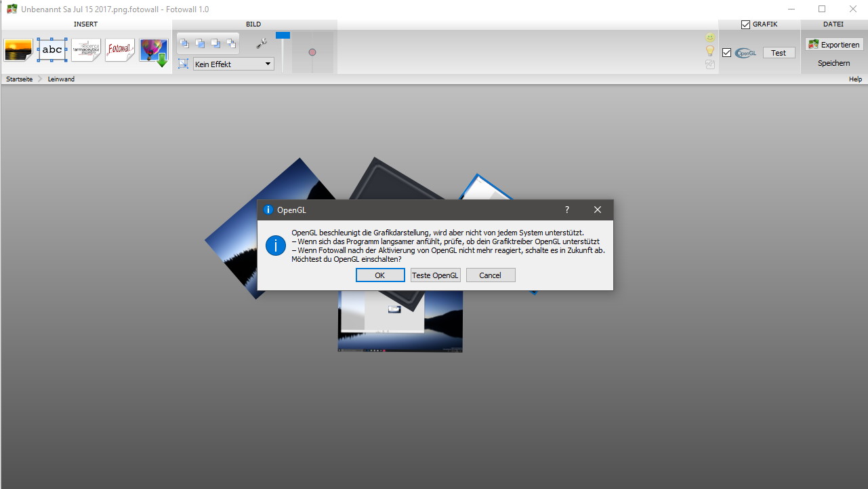Open the Help menu
Screen dimensions: 868x489
pos(855,79)
